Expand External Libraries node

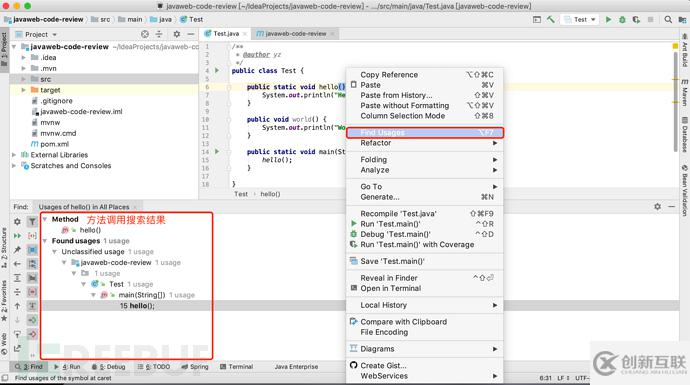coord(14,155)
